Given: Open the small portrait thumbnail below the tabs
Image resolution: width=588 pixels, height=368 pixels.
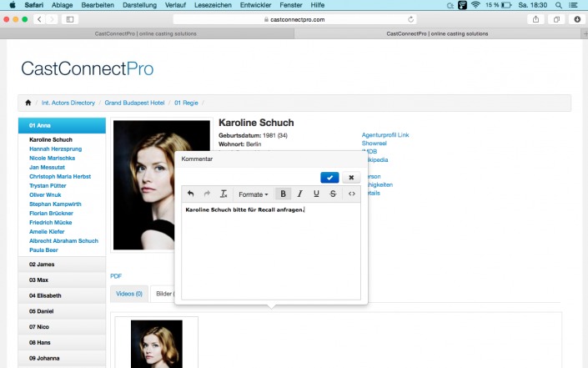Looking at the screenshot, I should (x=156, y=344).
